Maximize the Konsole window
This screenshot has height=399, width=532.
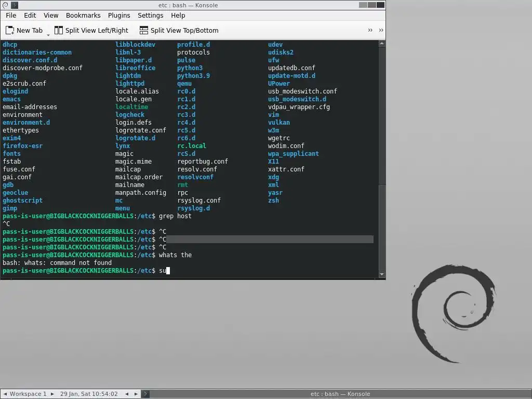point(372,5)
